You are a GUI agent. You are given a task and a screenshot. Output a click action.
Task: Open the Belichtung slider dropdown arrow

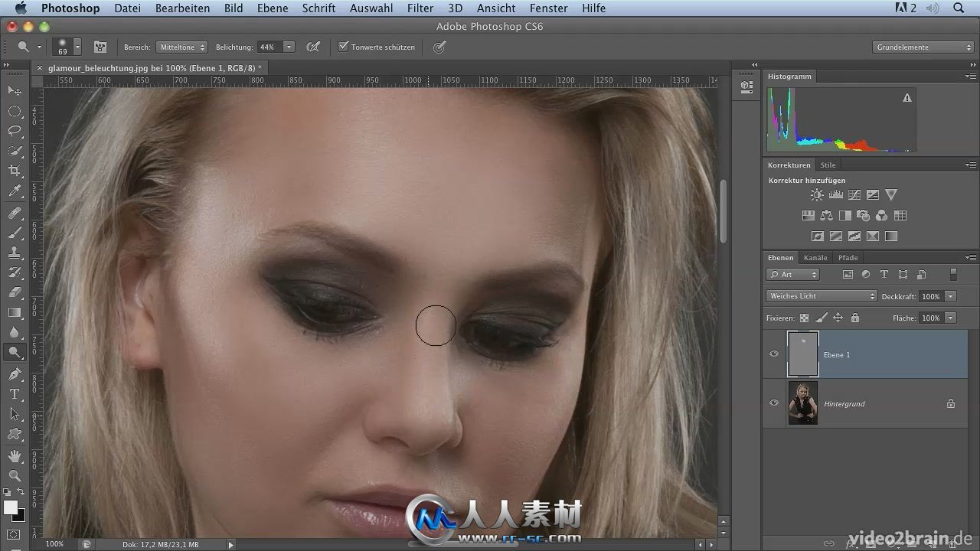(x=289, y=47)
